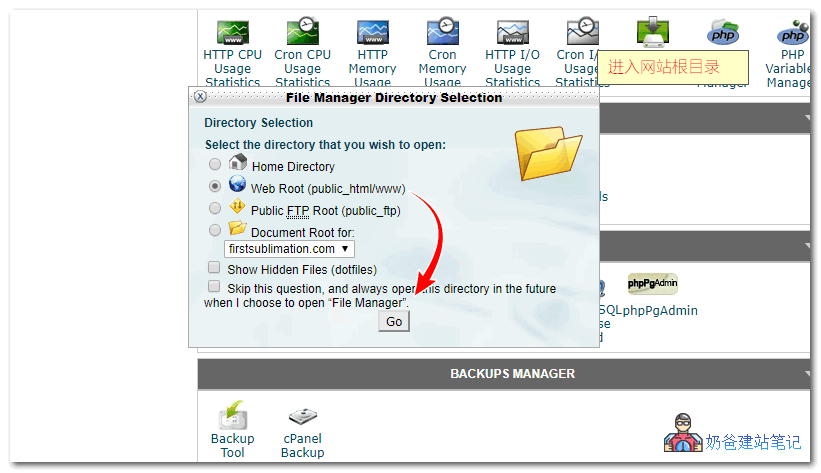Open the firstsublimation.com domain dropdown
This screenshot has width=821, height=473.
(x=288, y=248)
